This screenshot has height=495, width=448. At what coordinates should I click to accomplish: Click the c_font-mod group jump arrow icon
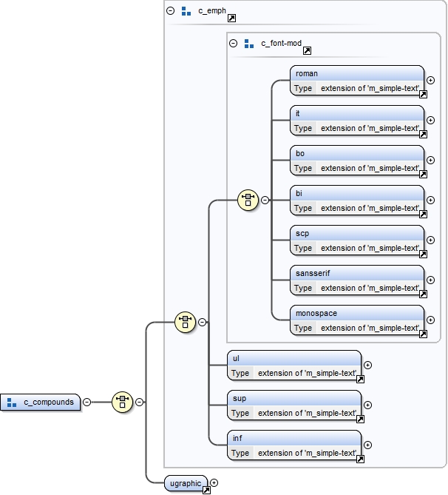point(307,50)
